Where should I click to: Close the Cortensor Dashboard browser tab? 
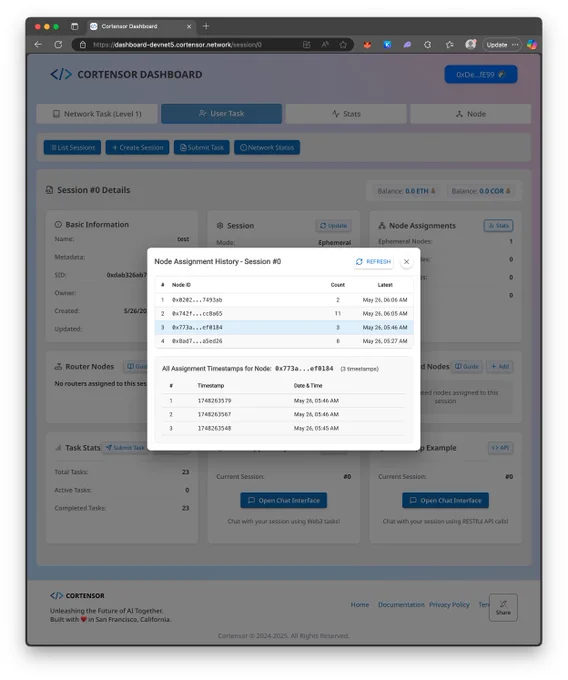point(189,26)
